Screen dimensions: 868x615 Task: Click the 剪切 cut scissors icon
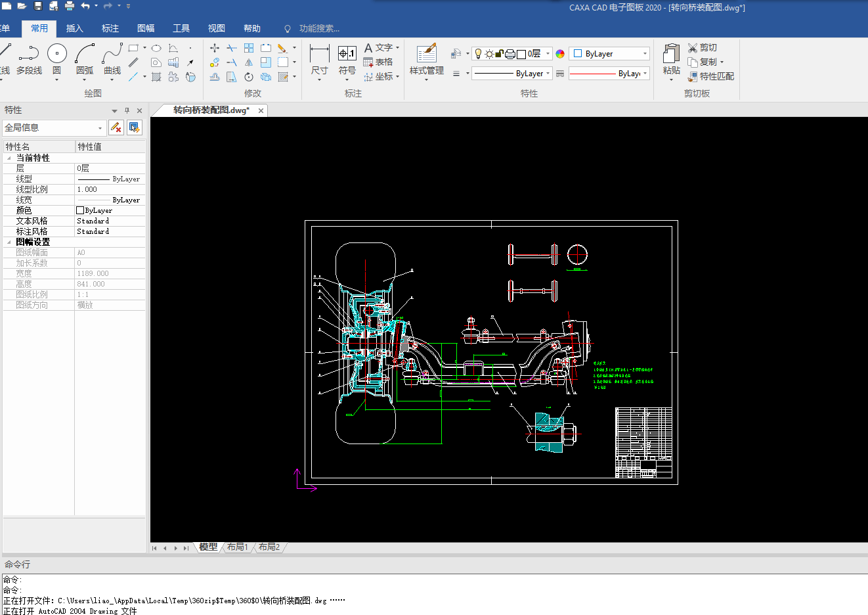click(x=693, y=47)
